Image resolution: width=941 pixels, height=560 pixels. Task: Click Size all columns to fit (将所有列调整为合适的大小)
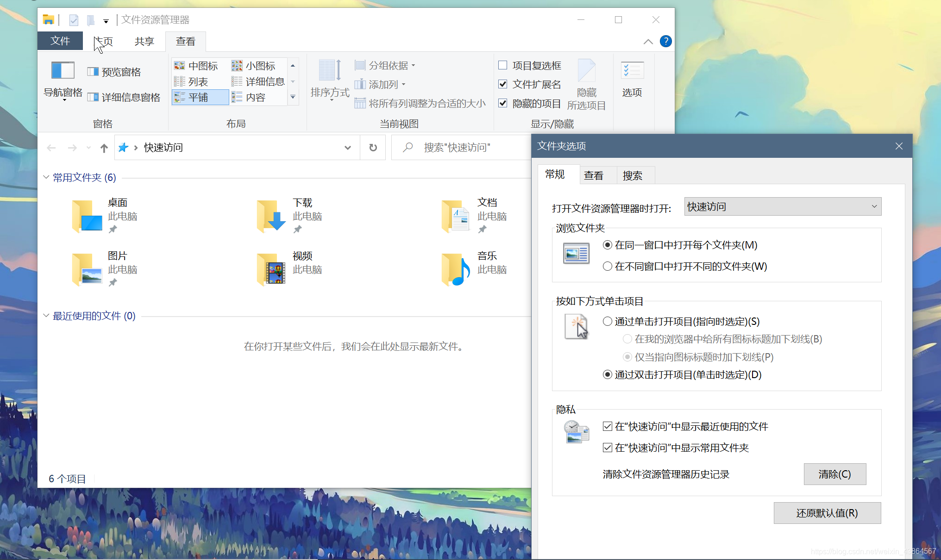420,103
